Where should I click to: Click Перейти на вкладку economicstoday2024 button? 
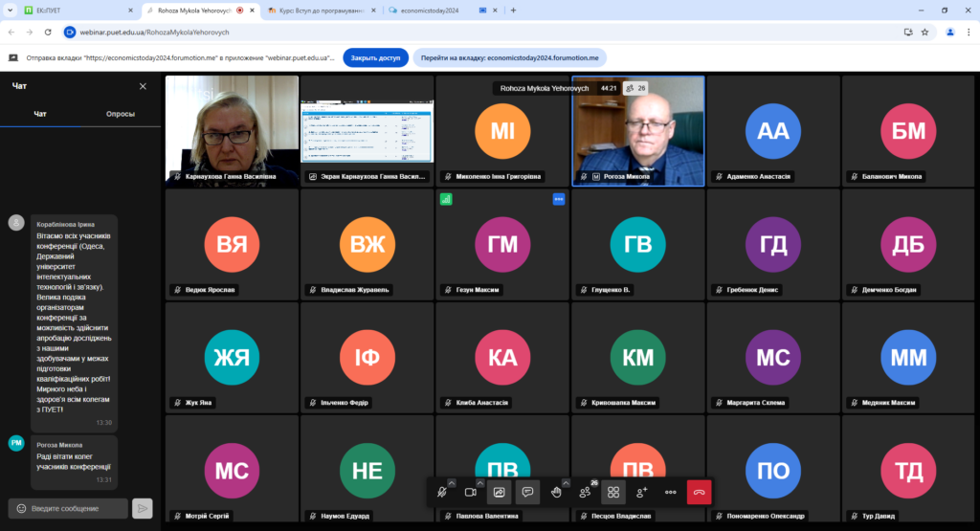509,57
